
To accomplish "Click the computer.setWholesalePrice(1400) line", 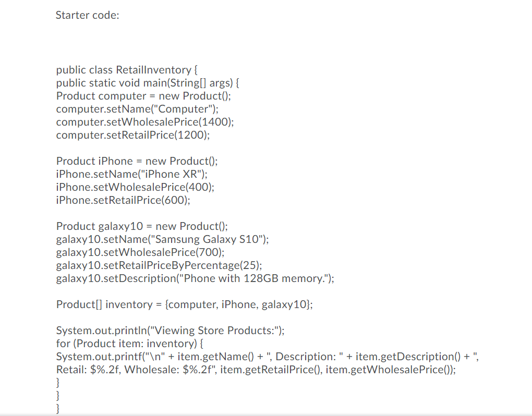I will (145, 122).
